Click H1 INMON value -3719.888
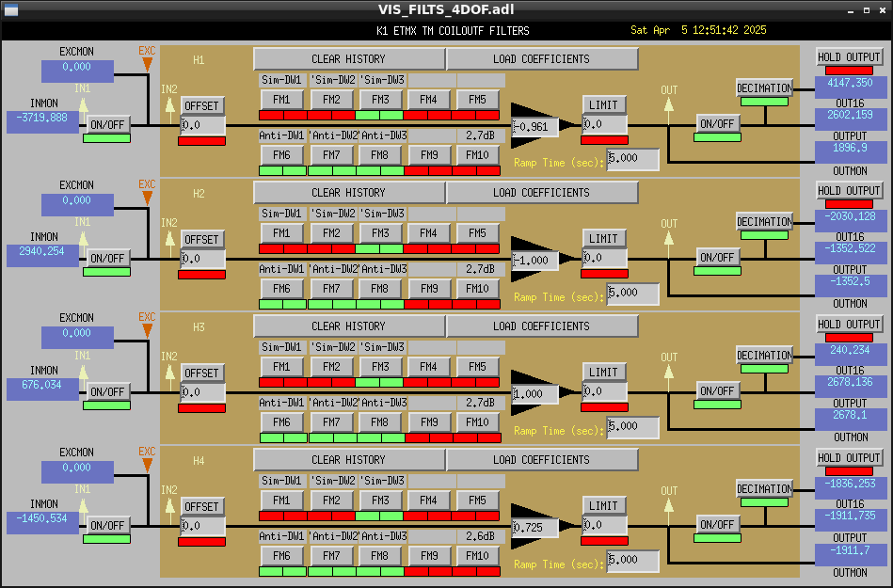The width and height of the screenshot is (893, 588). 42,121
